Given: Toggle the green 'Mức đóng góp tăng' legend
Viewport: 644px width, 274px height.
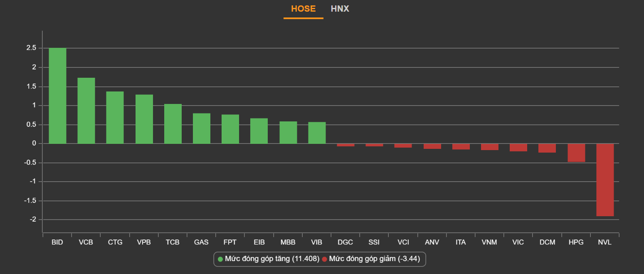Looking at the screenshot, I should [268, 259].
